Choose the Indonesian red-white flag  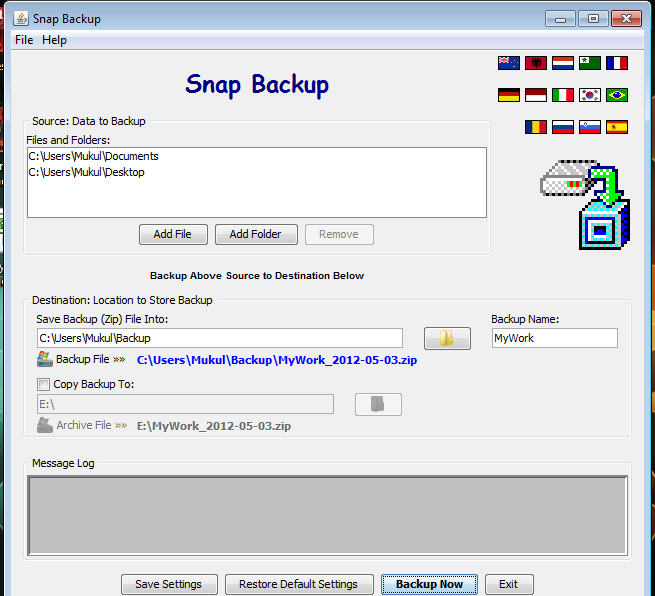pos(536,95)
